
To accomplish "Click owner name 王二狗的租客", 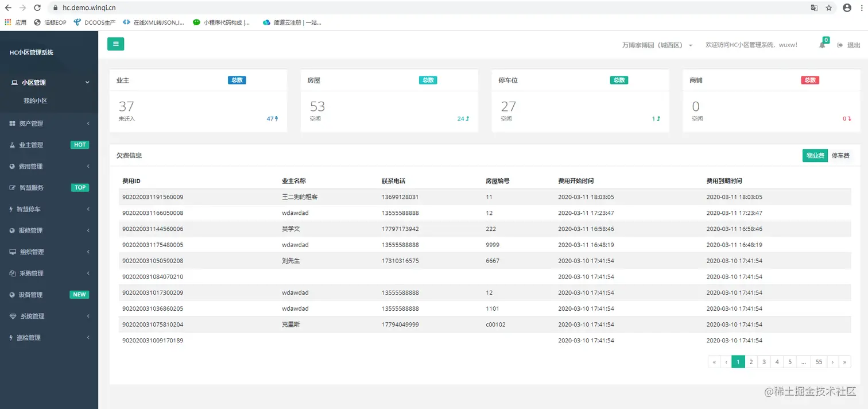I will coord(300,197).
